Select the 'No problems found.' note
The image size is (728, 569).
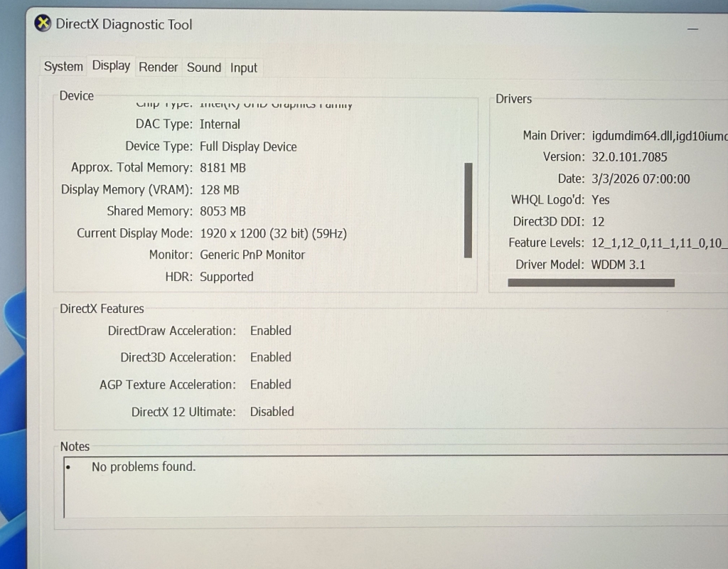click(144, 467)
